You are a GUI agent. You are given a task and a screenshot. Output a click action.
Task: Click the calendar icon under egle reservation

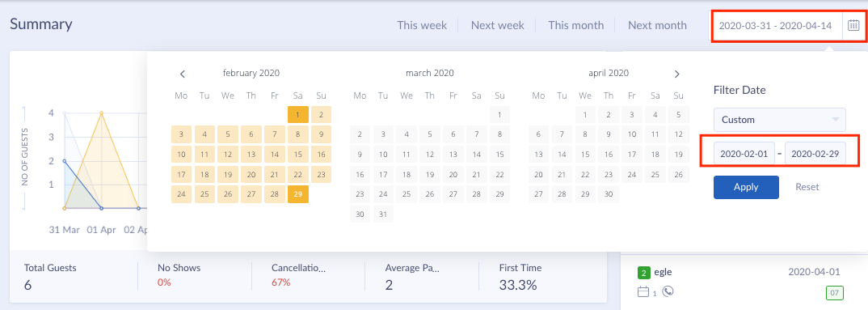(643, 291)
